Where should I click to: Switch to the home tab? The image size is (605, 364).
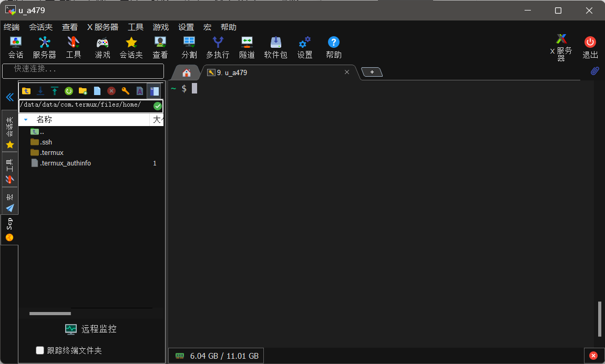click(x=186, y=72)
